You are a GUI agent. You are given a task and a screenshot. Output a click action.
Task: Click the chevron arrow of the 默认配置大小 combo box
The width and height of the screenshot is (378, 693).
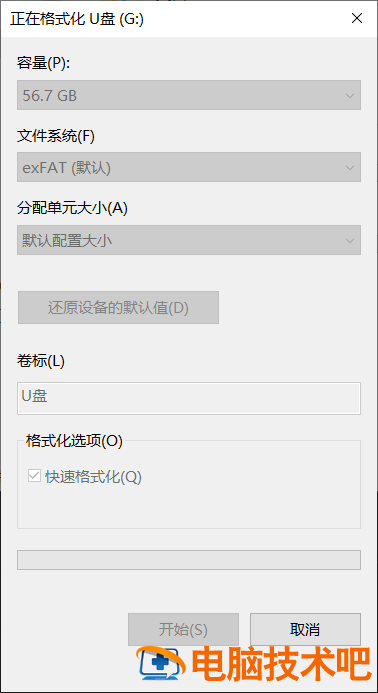(x=350, y=240)
